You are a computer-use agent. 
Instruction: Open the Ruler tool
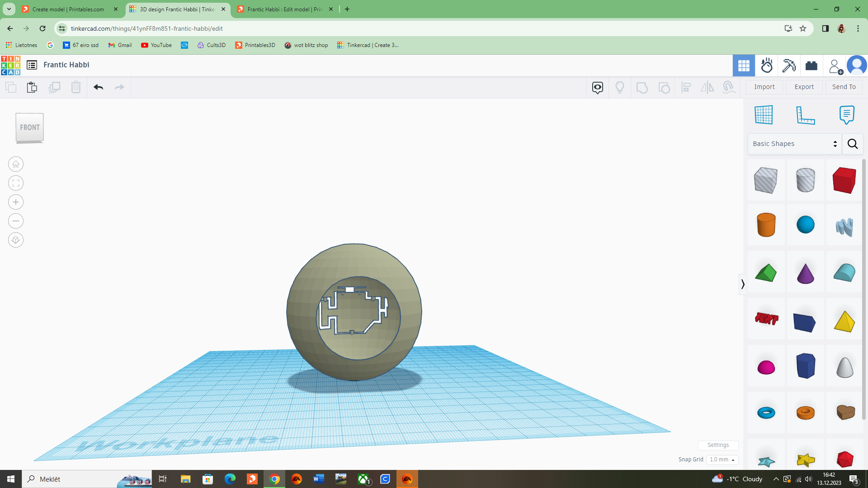805,115
